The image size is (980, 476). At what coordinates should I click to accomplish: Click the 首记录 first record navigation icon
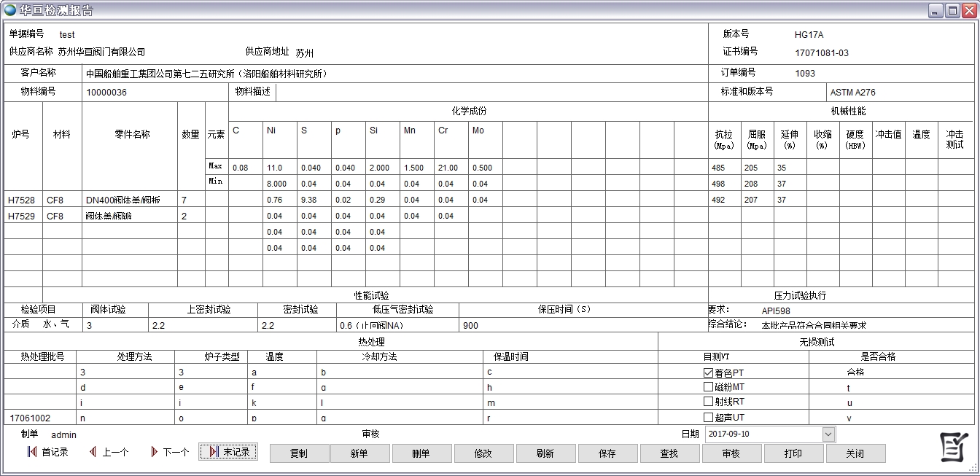coord(32,452)
